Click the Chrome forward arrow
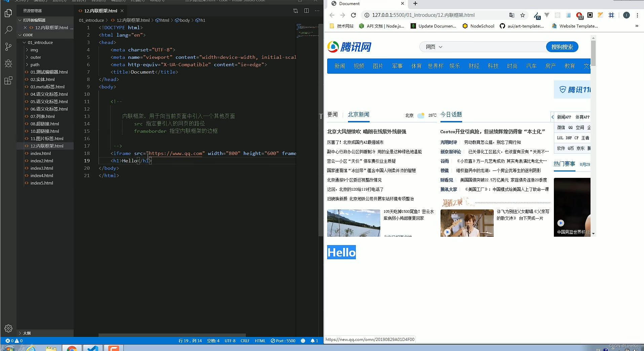The width and height of the screenshot is (644, 351). pyautogui.click(x=343, y=15)
